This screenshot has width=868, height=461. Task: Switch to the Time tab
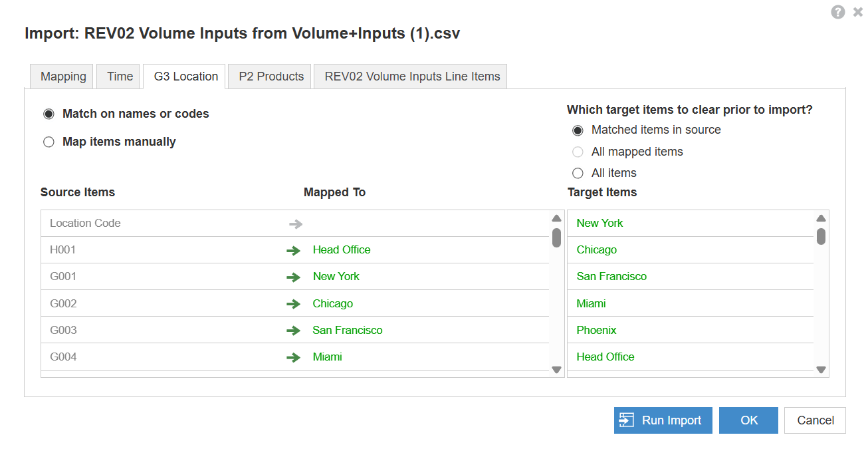point(120,77)
